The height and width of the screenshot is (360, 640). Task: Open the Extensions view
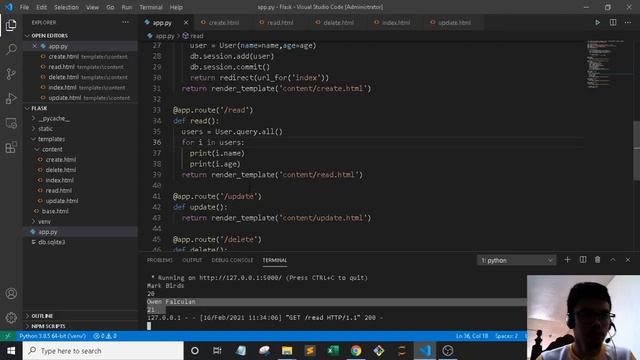[11, 147]
